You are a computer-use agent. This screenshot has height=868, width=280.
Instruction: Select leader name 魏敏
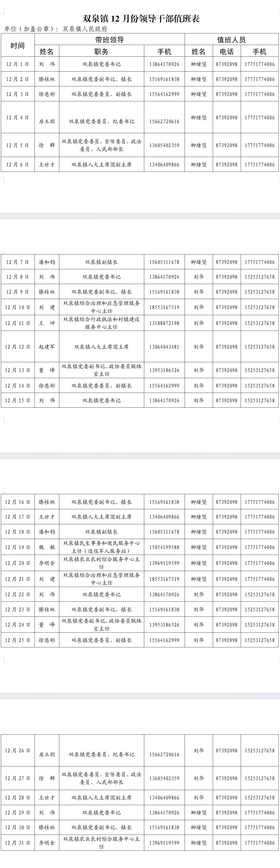click(x=47, y=547)
